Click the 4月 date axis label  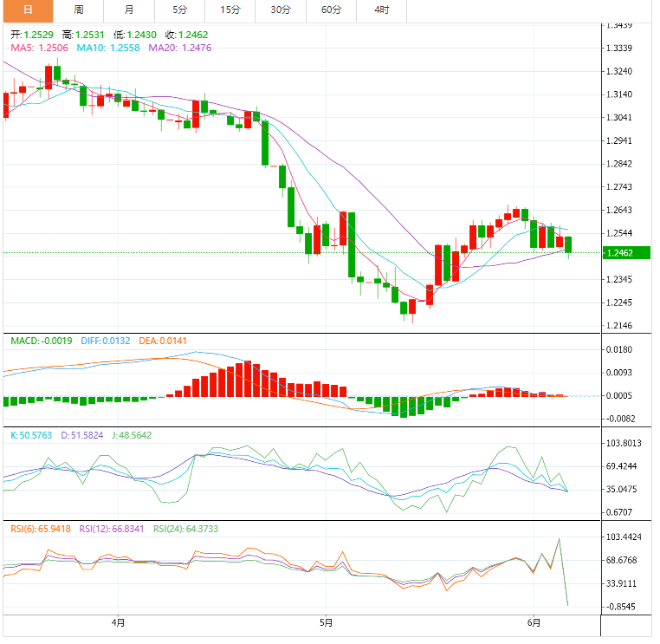119,623
